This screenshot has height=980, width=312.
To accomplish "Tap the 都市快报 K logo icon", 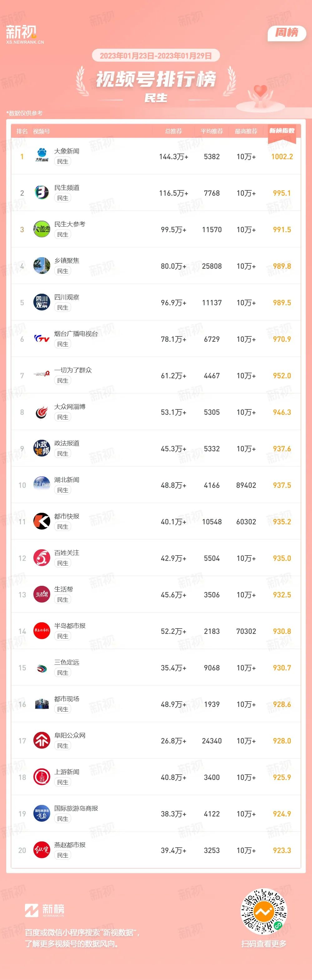I will [42, 522].
